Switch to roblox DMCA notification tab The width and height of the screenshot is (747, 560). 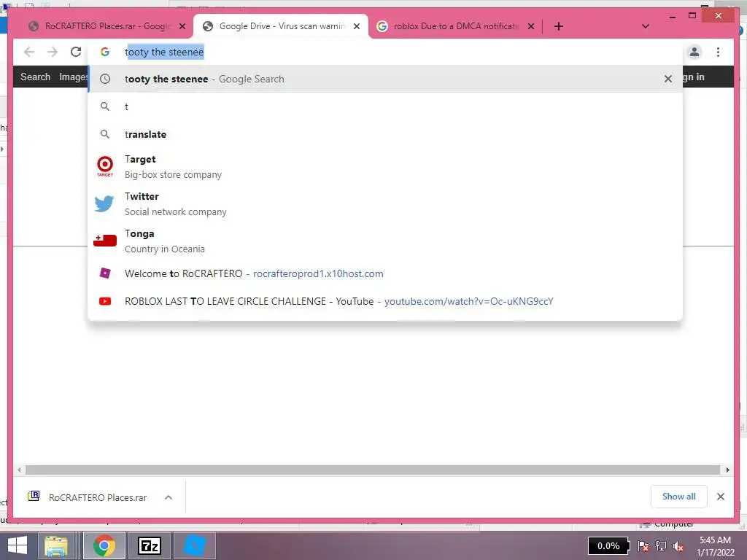(455, 26)
